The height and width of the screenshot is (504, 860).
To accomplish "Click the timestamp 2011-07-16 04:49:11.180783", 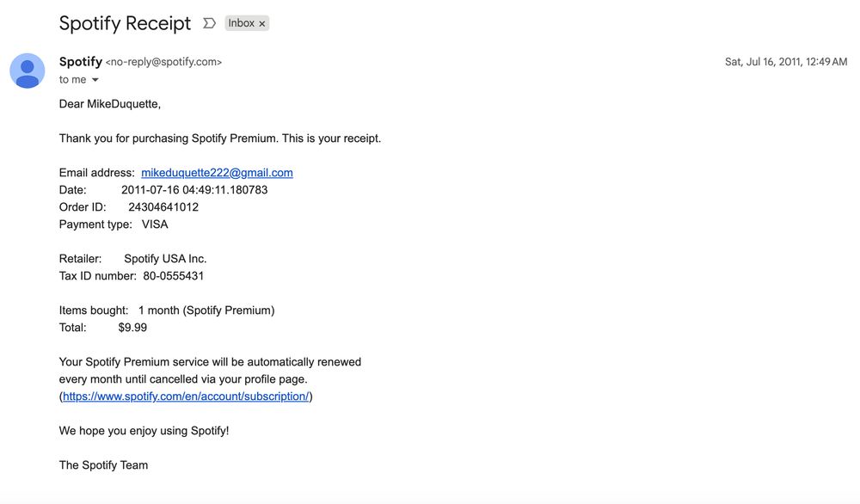I will tap(194, 190).
